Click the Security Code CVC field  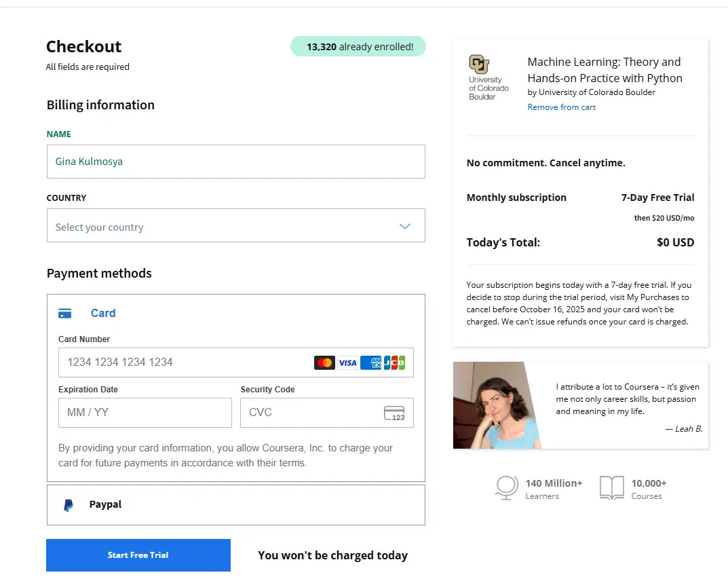[x=327, y=413]
